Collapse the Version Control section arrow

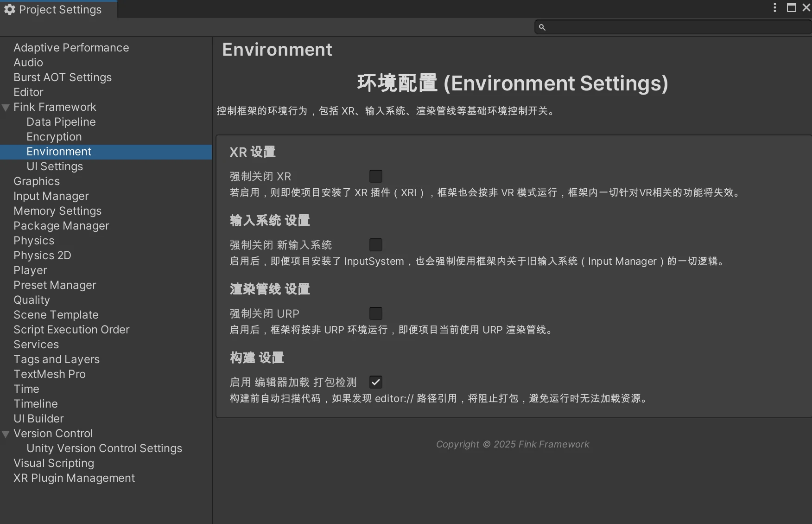pyautogui.click(x=6, y=434)
